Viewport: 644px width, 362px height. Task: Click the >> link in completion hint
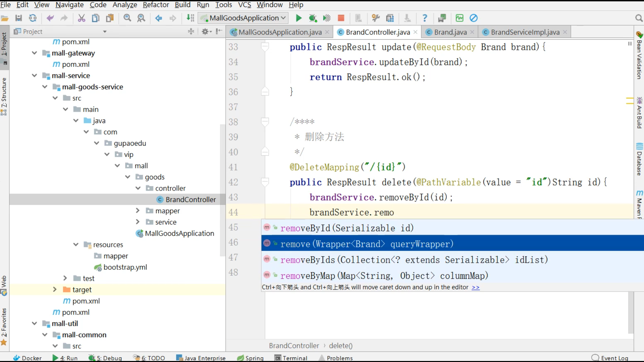click(475, 288)
